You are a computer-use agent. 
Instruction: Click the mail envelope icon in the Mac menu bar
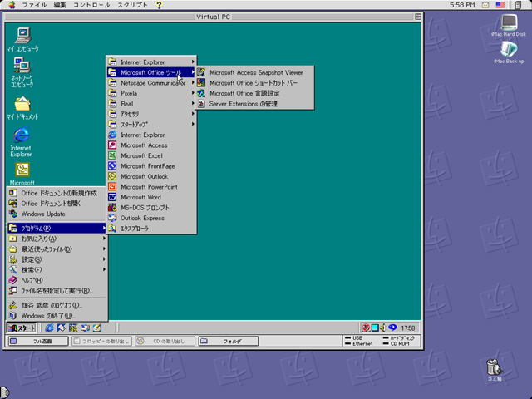point(485,5)
